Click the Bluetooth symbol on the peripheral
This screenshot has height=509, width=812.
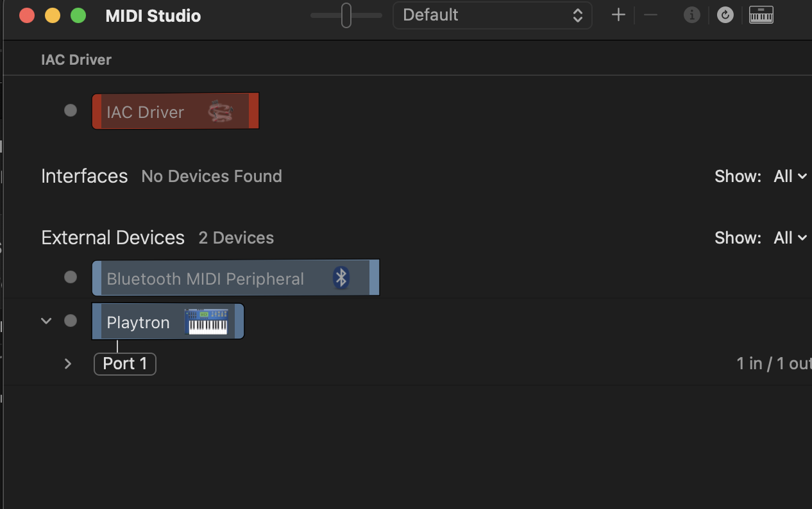[x=341, y=278]
